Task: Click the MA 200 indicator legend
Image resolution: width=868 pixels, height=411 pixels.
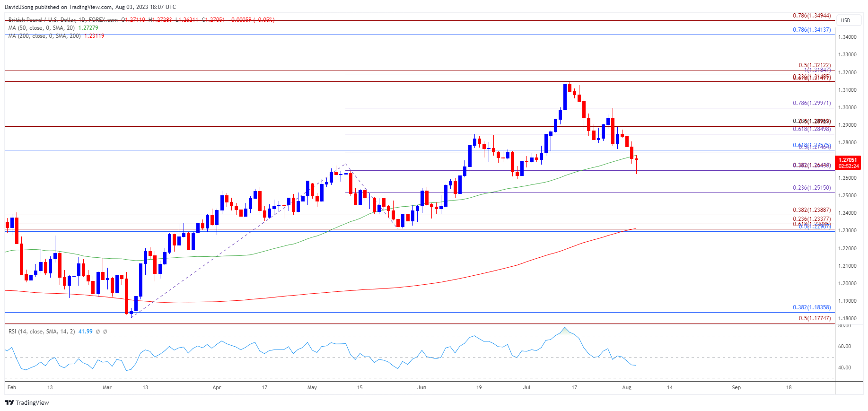Action: (x=44, y=36)
